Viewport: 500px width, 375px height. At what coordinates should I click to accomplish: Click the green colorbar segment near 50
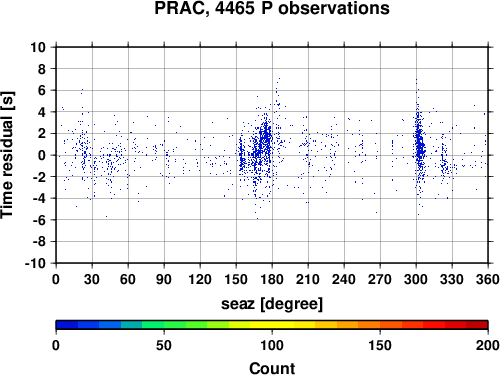(x=164, y=325)
